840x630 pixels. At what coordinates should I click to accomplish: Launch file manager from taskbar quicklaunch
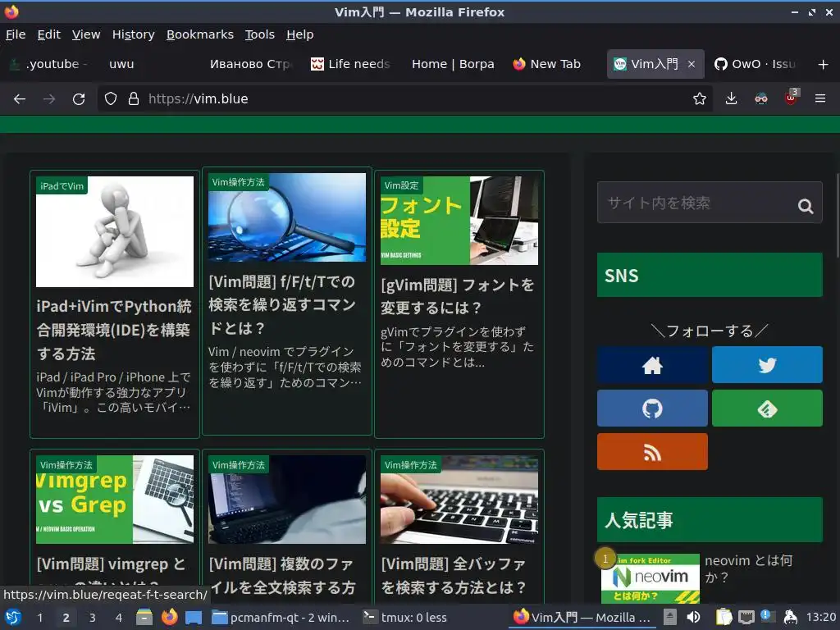[x=144, y=617]
